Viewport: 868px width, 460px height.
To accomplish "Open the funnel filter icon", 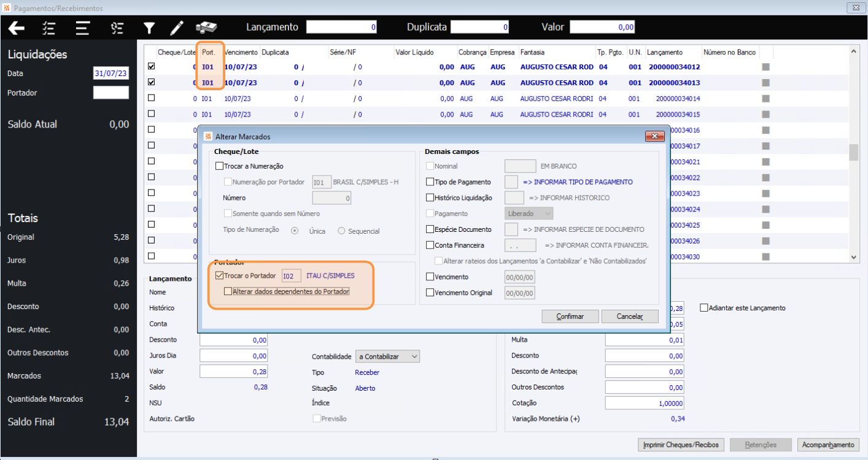I will (149, 28).
